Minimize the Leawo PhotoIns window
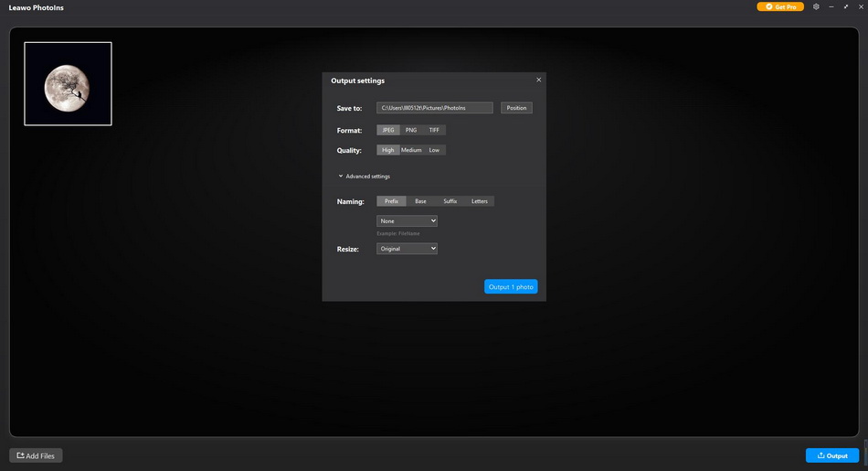 831,6
